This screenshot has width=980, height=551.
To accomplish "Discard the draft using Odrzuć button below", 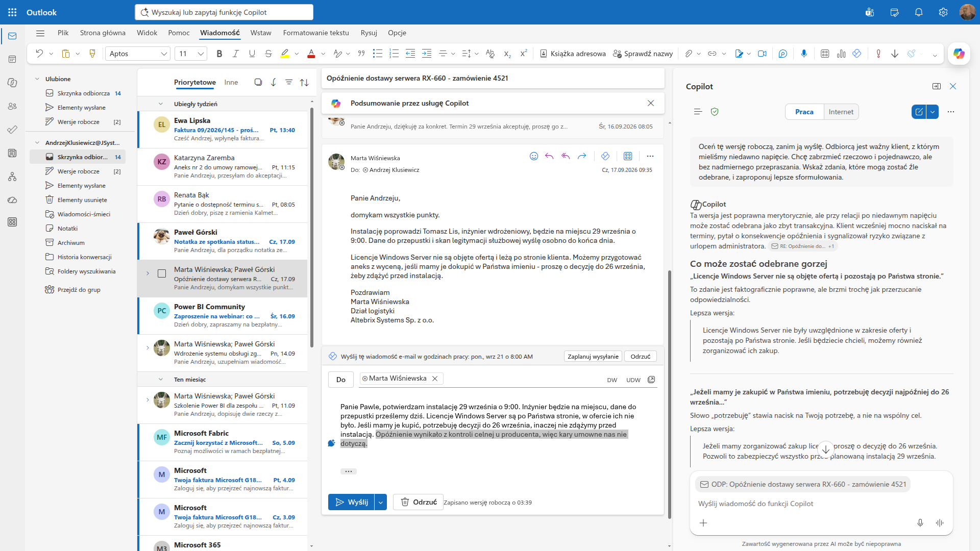I will 418,503.
